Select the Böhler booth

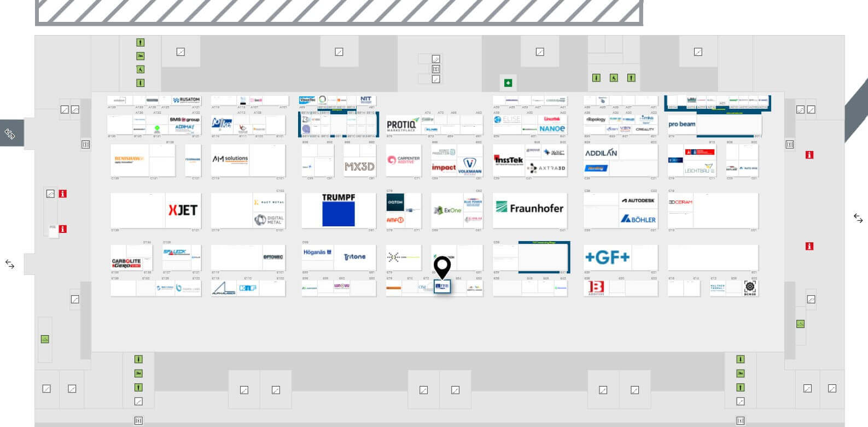pos(638,219)
